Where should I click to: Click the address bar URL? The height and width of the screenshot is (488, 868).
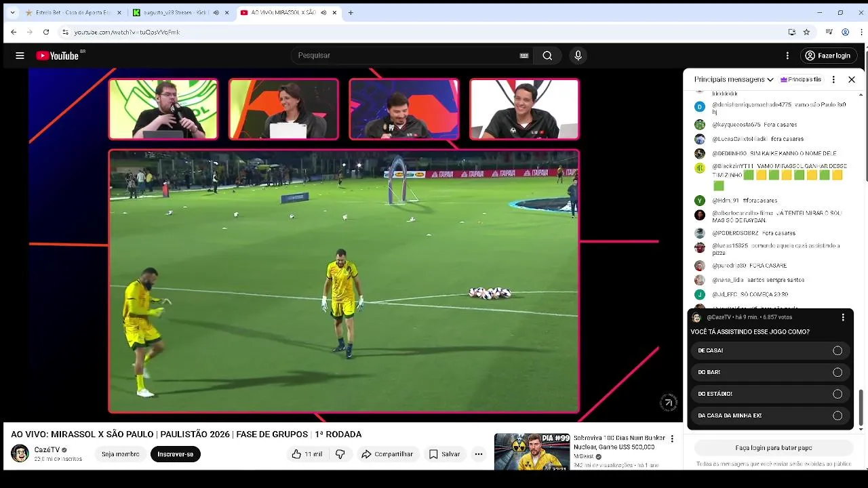point(127,32)
